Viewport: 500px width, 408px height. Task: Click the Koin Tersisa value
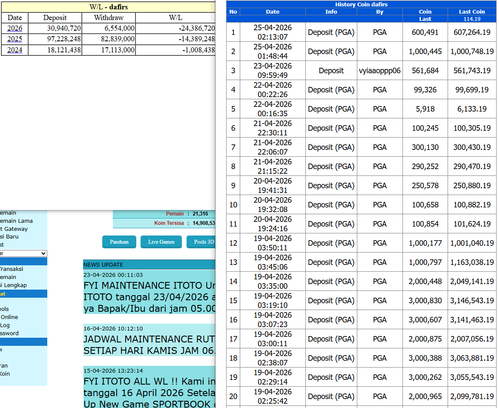(204, 223)
